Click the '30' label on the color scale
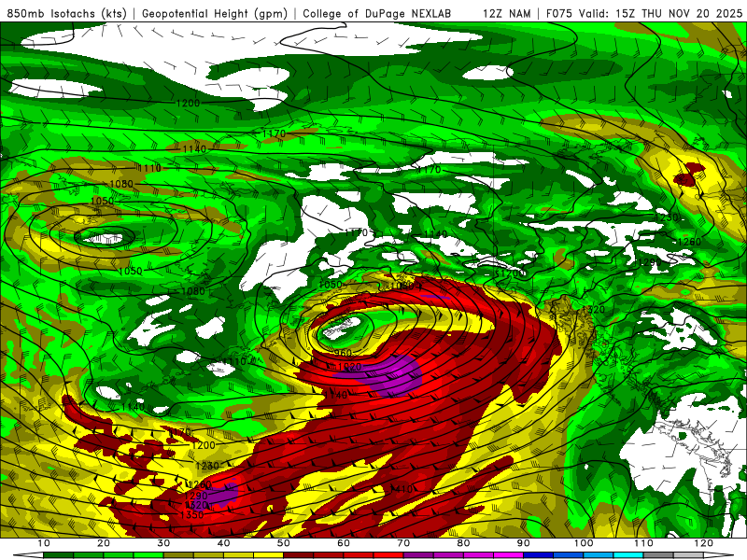747x560 pixels. (163, 543)
